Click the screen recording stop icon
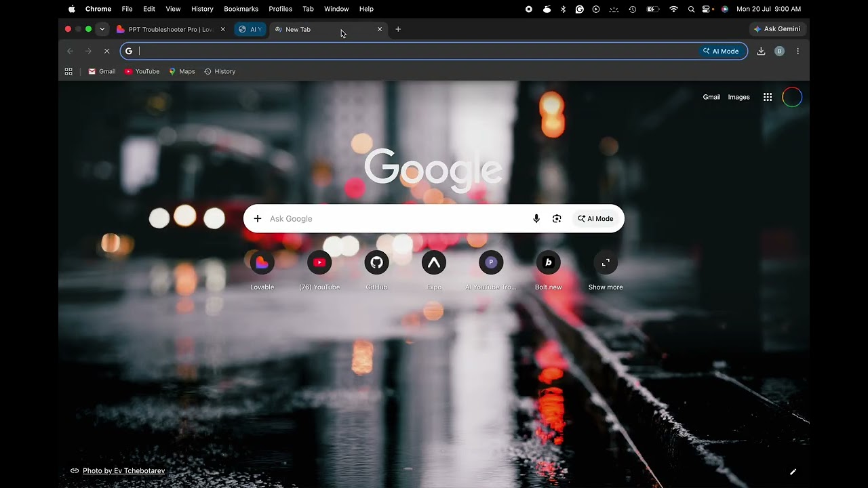 pyautogui.click(x=529, y=9)
